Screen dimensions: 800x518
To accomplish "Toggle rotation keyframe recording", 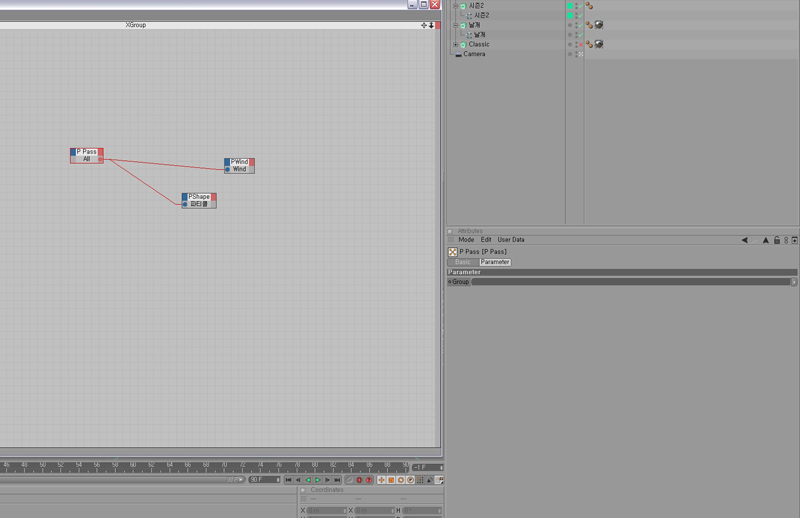I will click(x=401, y=480).
